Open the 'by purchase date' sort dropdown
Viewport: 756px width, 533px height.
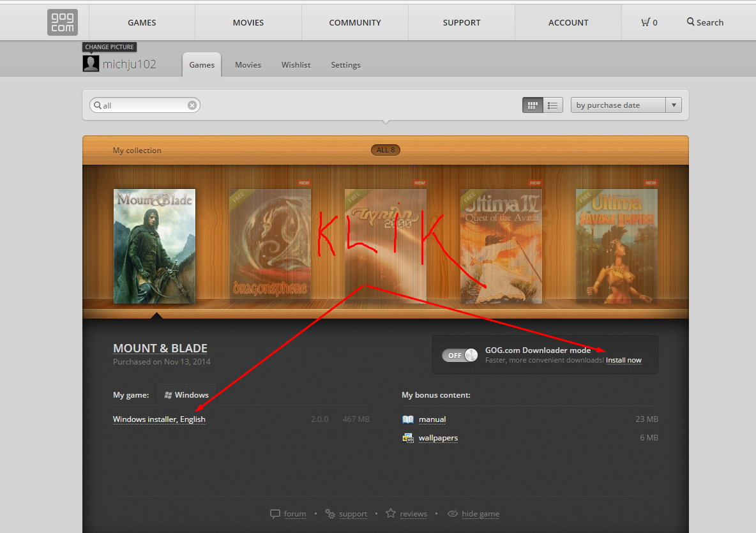tap(626, 105)
